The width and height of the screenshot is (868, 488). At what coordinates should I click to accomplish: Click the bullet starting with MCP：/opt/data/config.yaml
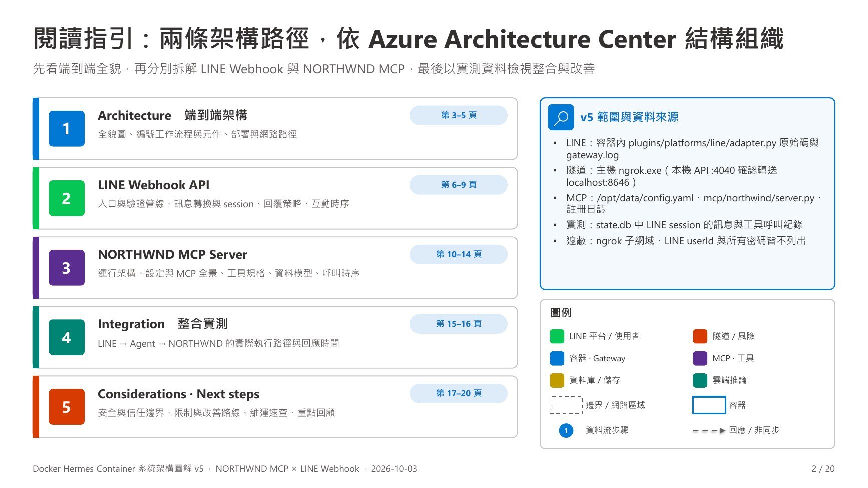[x=695, y=203]
